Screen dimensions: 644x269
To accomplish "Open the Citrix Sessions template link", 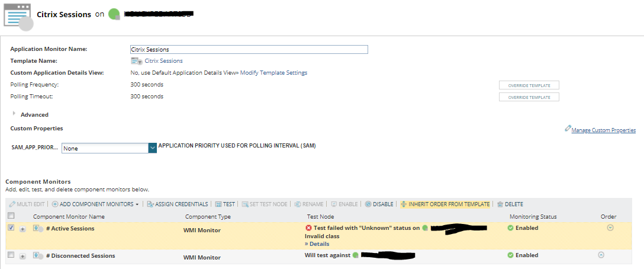I will pyautogui.click(x=163, y=61).
